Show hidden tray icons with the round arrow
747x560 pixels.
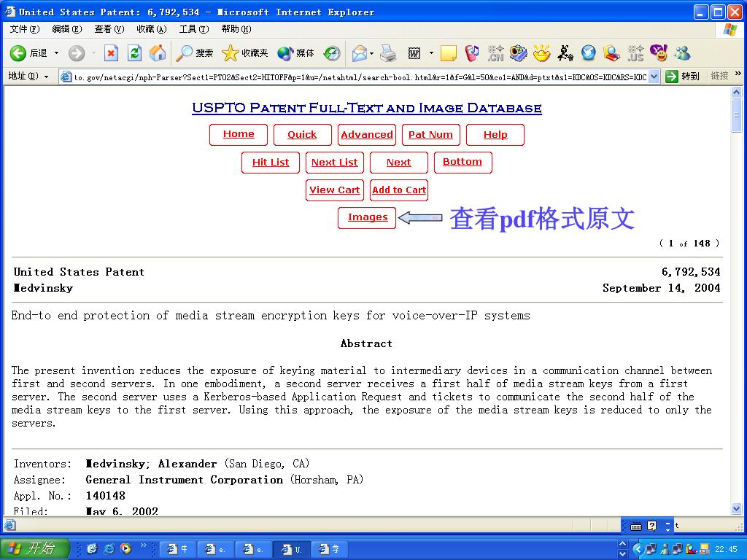638,549
